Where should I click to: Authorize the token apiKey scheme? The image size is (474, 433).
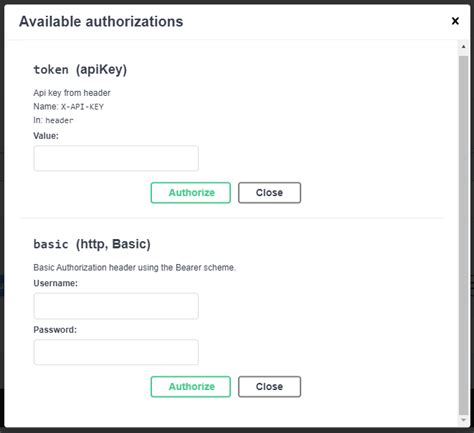coord(191,193)
